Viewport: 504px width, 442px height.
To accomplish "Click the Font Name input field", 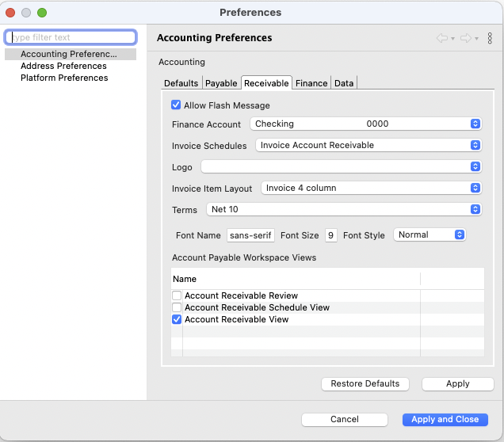I will pos(250,235).
